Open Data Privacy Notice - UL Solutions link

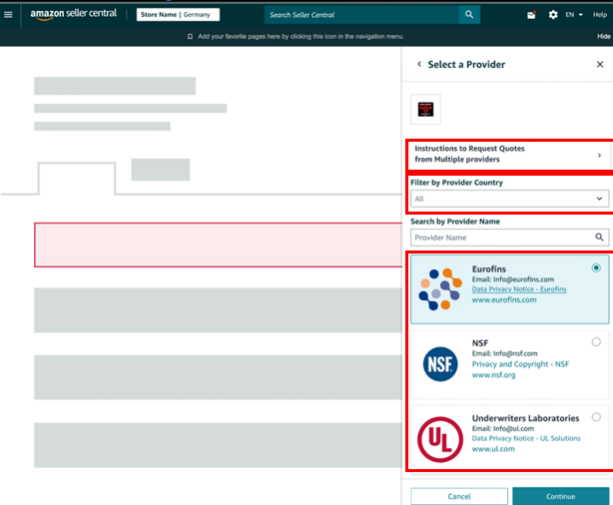coord(526,439)
